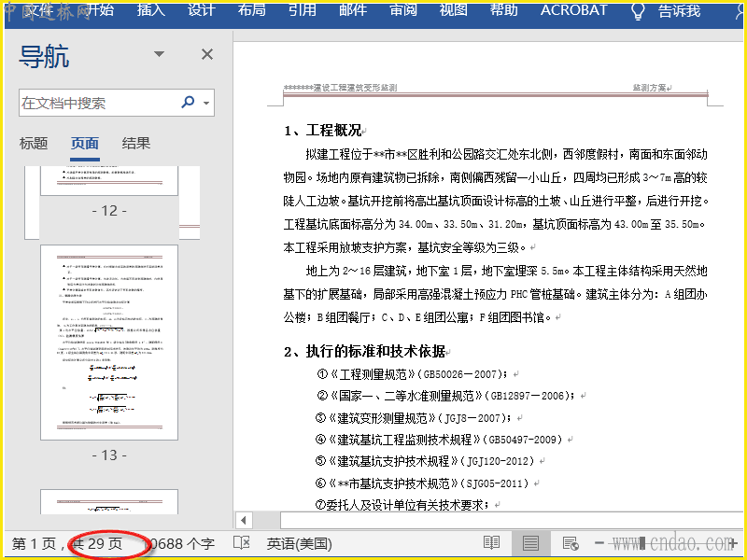The width and height of the screenshot is (747, 560).
Task: Expand the search options dropdown arrow
Action: [x=206, y=103]
